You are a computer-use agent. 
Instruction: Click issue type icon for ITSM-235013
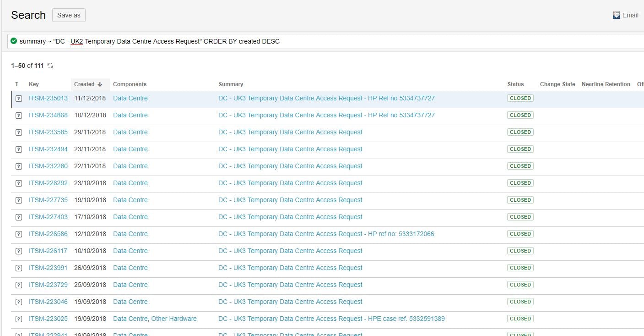point(19,99)
